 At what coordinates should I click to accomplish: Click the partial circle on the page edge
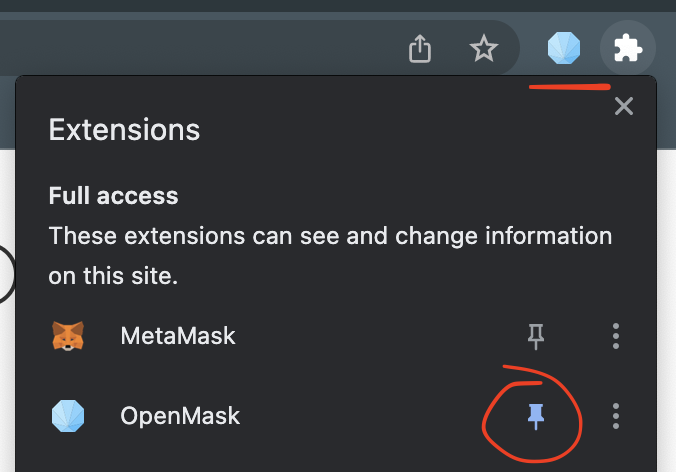[6, 272]
